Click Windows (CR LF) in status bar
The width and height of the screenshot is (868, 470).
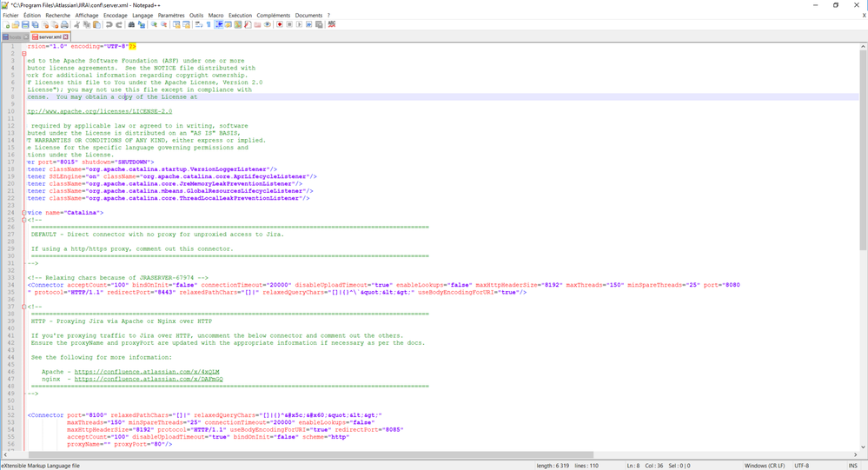pos(764,466)
